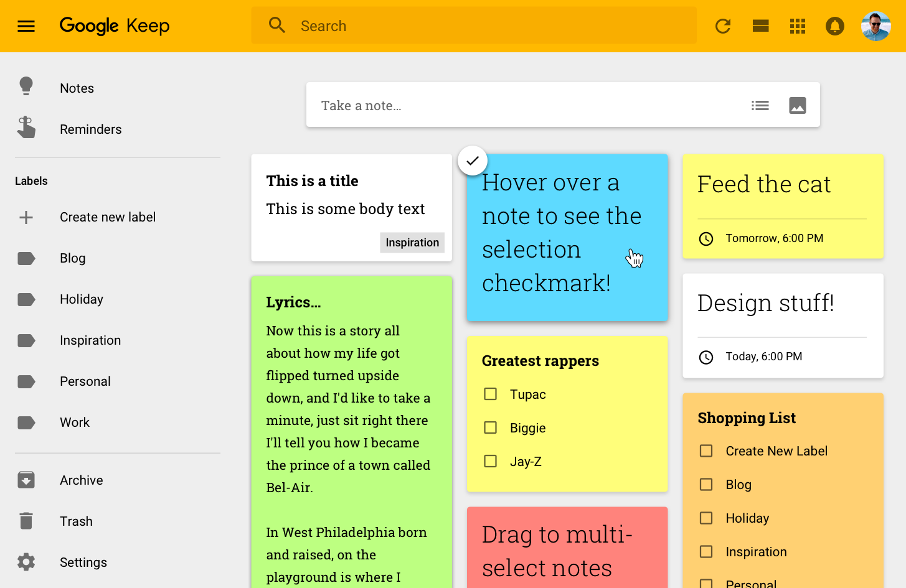Open Settings in the sidebar
The width and height of the screenshot is (906, 588).
(83, 562)
